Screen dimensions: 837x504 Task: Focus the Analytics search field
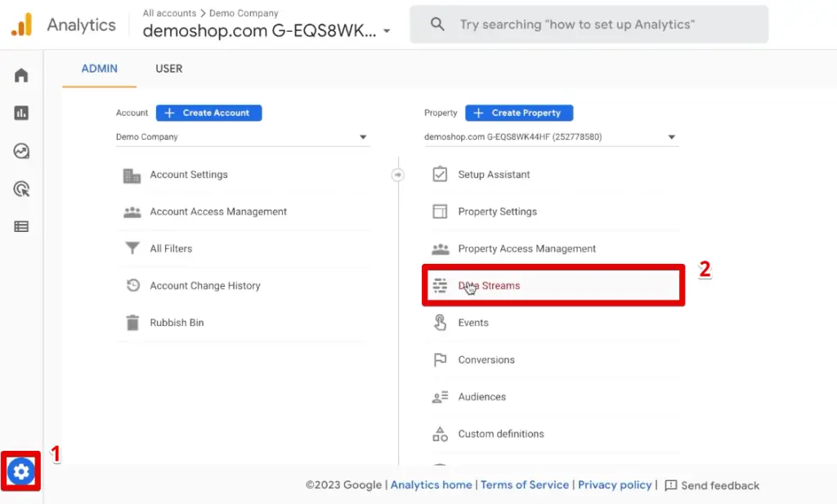(x=589, y=25)
